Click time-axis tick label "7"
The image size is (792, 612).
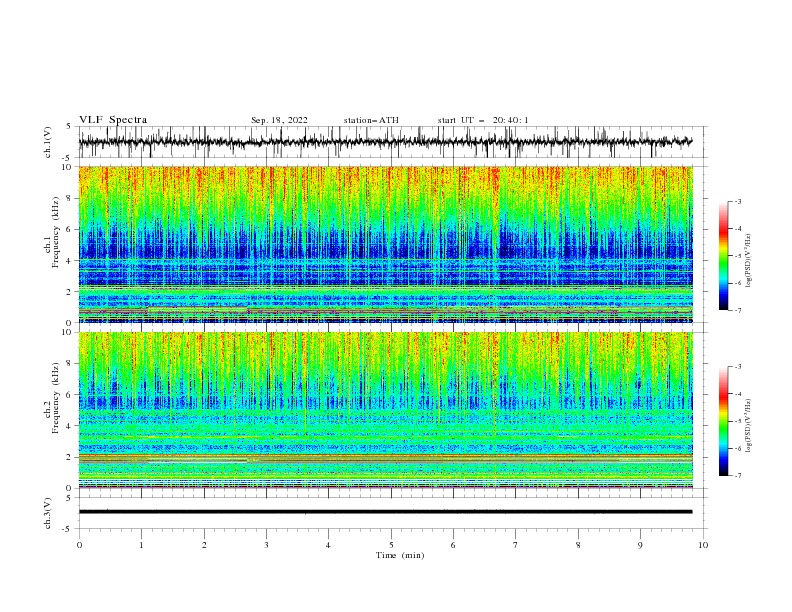[516, 545]
